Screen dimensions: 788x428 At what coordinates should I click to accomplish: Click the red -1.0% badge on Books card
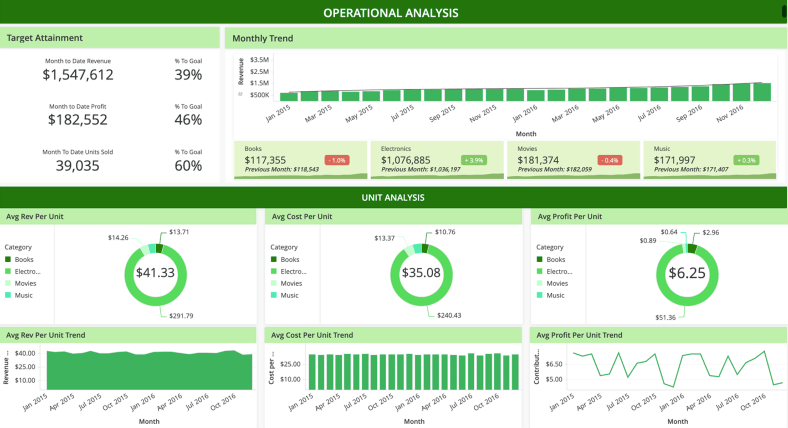pyautogui.click(x=336, y=160)
